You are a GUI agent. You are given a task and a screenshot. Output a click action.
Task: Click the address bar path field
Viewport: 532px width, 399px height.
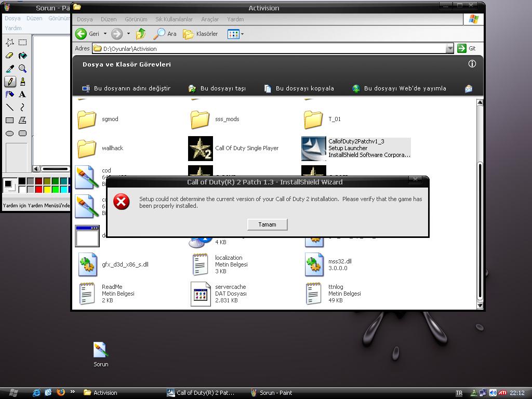pos(269,48)
